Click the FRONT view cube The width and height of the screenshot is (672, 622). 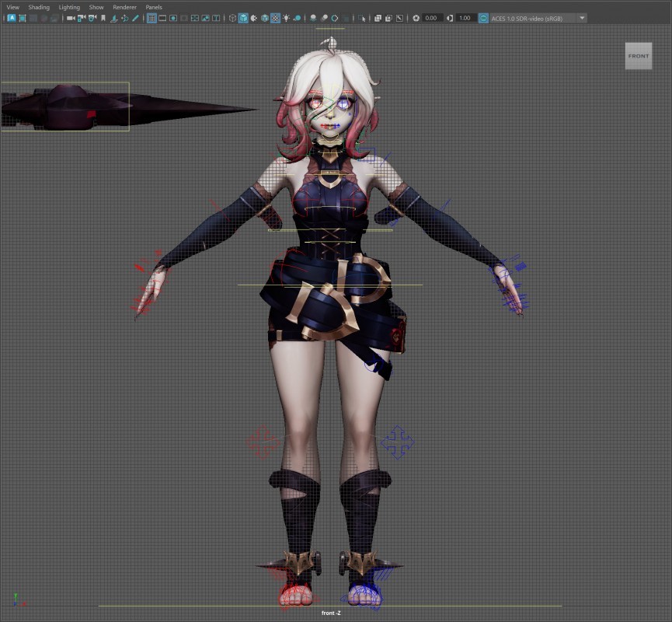click(639, 56)
